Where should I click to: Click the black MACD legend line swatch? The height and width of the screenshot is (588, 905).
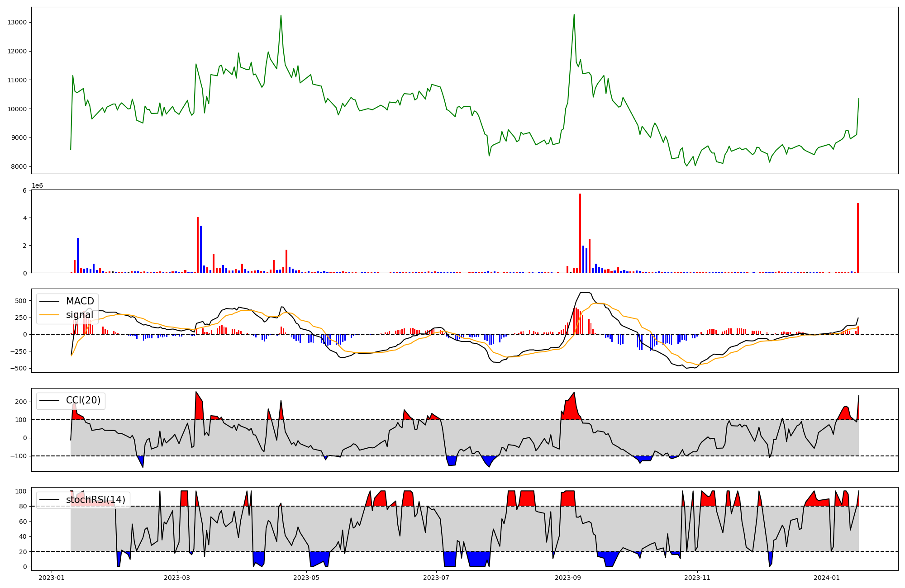click(49, 301)
